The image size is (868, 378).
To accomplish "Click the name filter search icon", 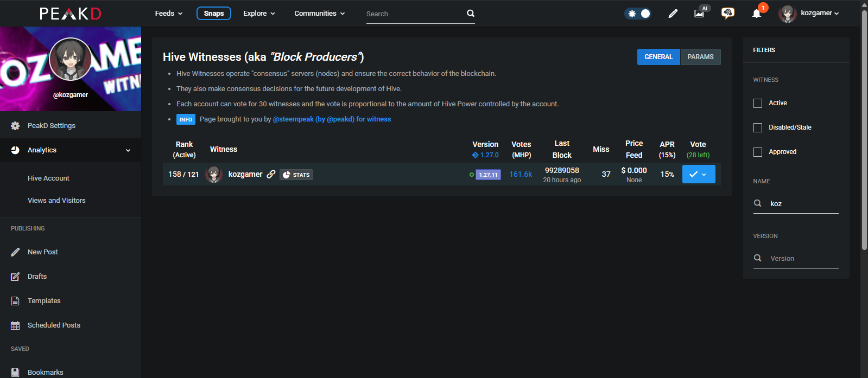I will tap(758, 203).
